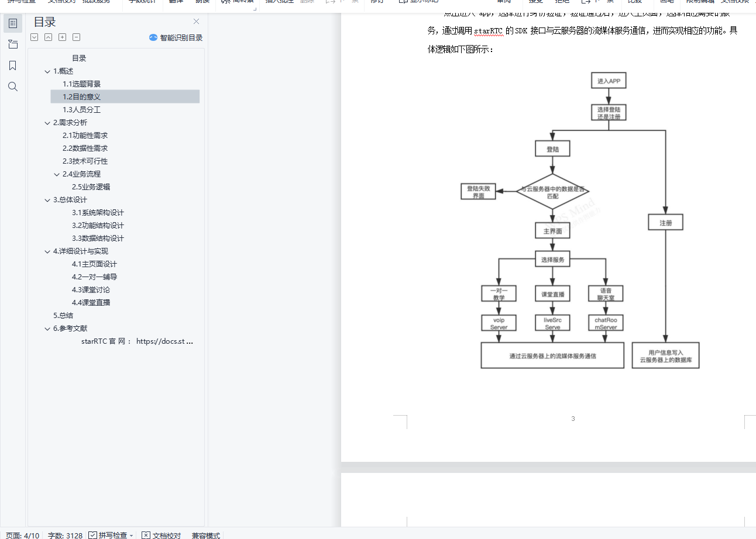
Task: Click 兼容模式 compatibility mode label
Action: pyautogui.click(x=206, y=535)
